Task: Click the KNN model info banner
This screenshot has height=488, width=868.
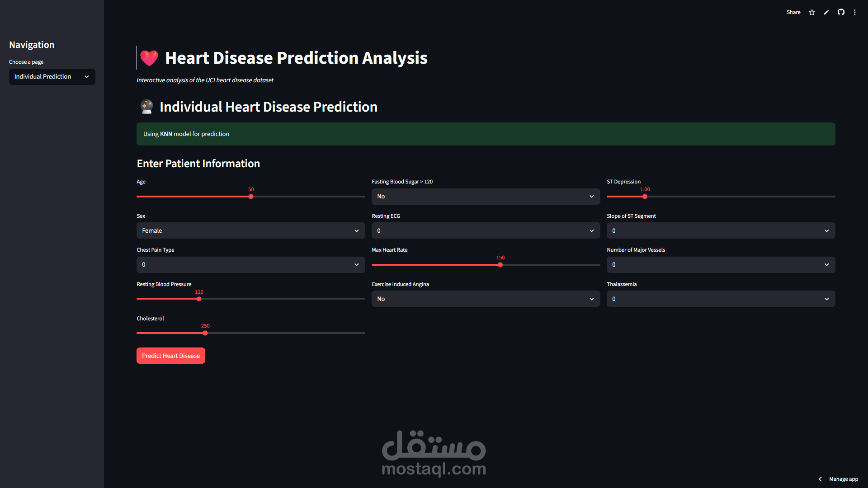Action: click(486, 134)
